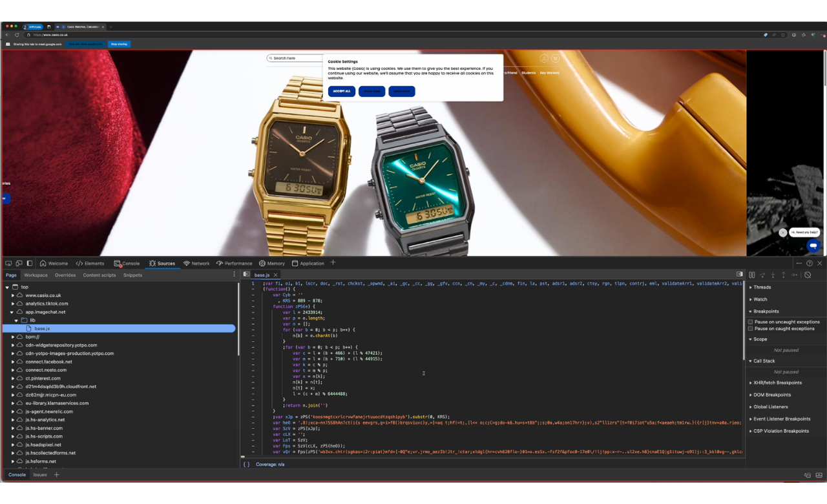Click the pretty print braces icon
Image resolution: width=827 pixels, height=504 pixels.
[x=246, y=465]
